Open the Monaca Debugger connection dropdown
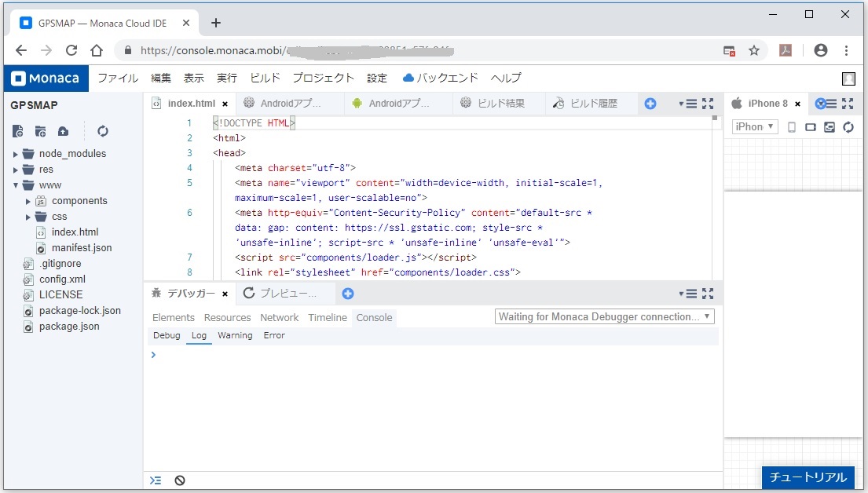 [x=605, y=317]
